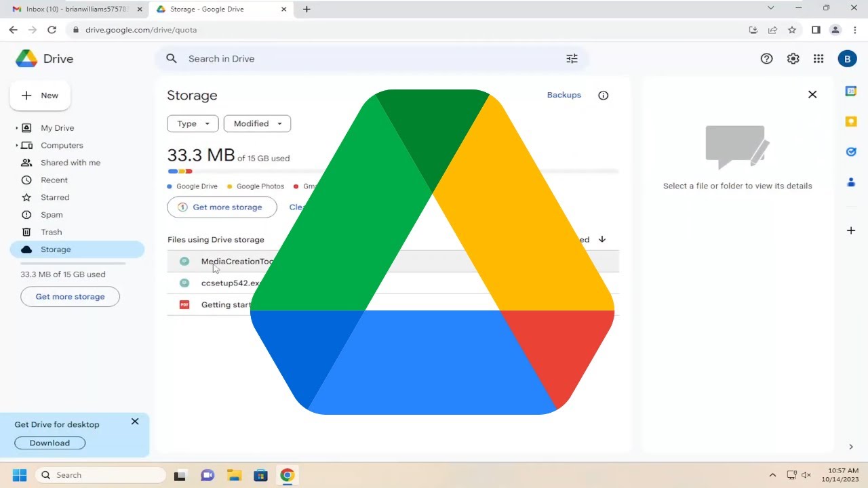Open Microsoft Store from the taskbar
868x488 pixels.
click(x=260, y=475)
